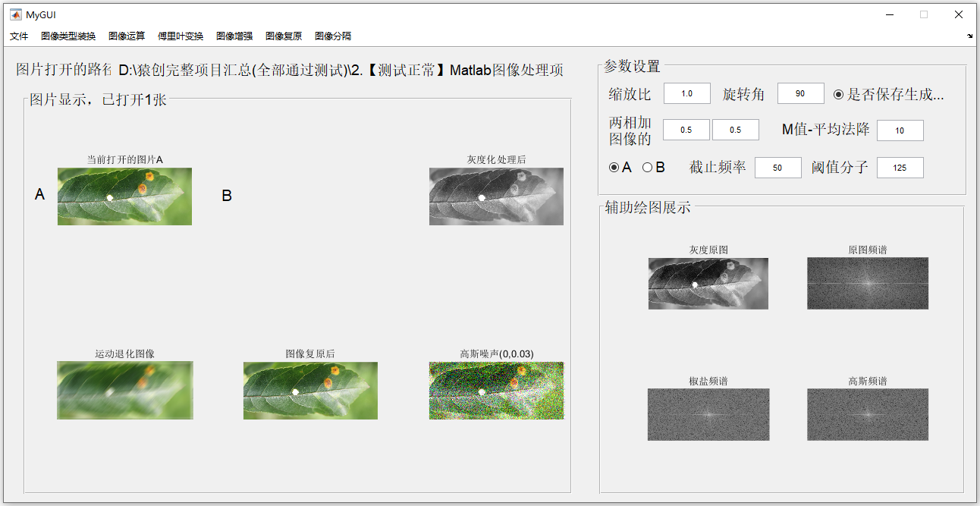Click the 当前打开的图片A leaf thumbnail
Viewport: 980px width, 506px height.
[x=124, y=196]
